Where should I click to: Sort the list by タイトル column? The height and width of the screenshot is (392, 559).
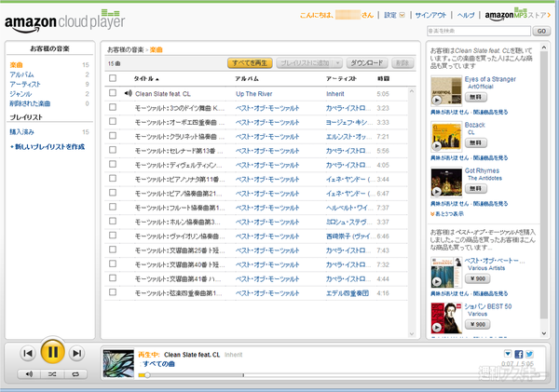pyautogui.click(x=146, y=78)
